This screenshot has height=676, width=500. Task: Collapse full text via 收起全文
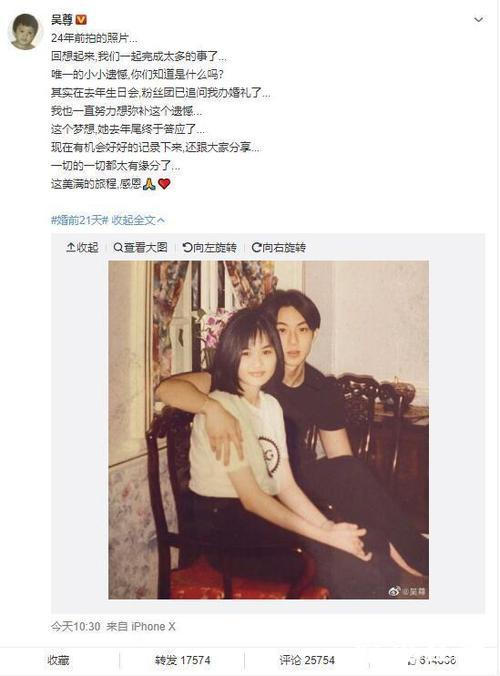pyautogui.click(x=138, y=220)
